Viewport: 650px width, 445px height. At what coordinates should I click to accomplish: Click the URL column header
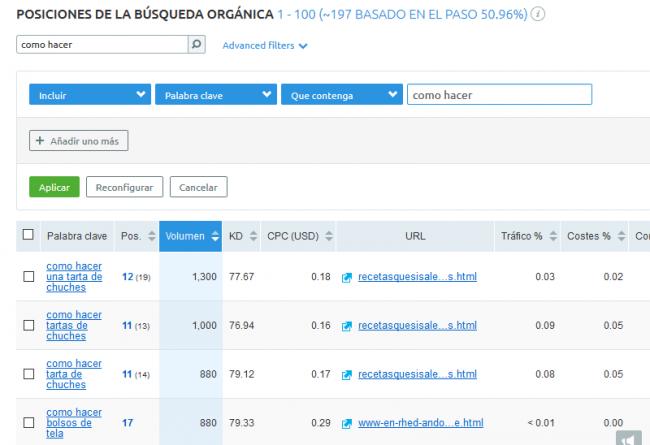(x=415, y=236)
